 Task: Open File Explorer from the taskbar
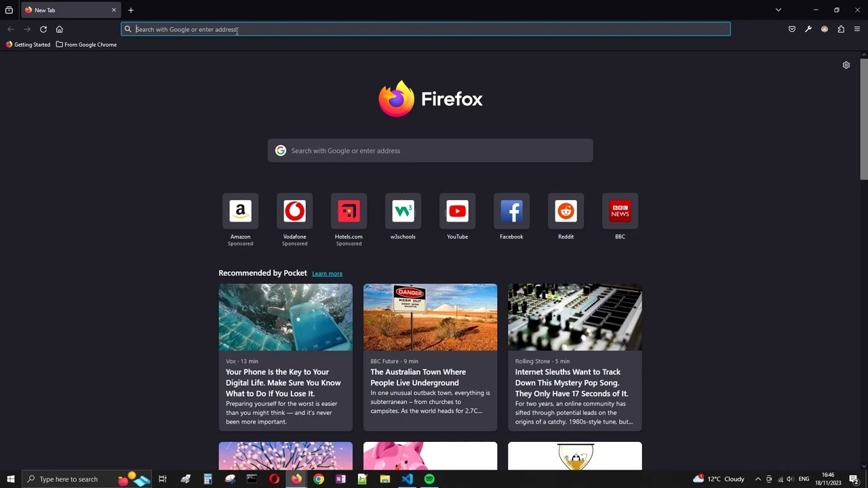(x=384, y=479)
